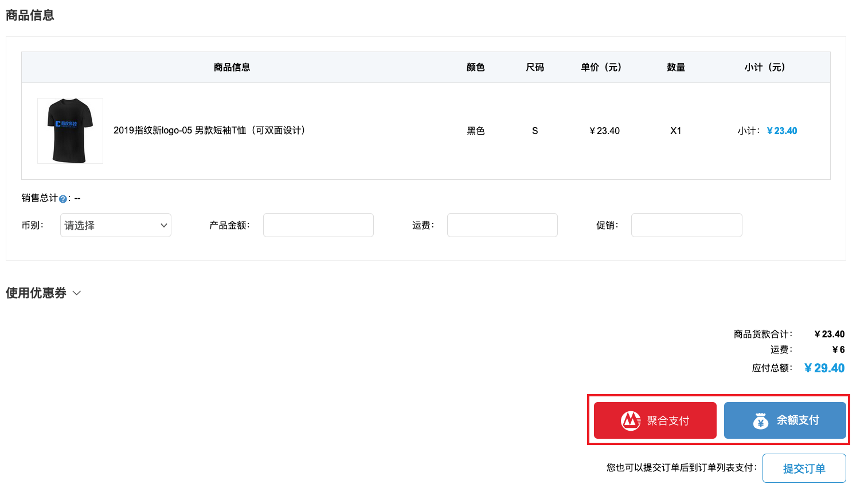The width and height of the screenshot is (868, 488).
Task: Click the 促销 promotion input field
Action: tap(686, 225)
